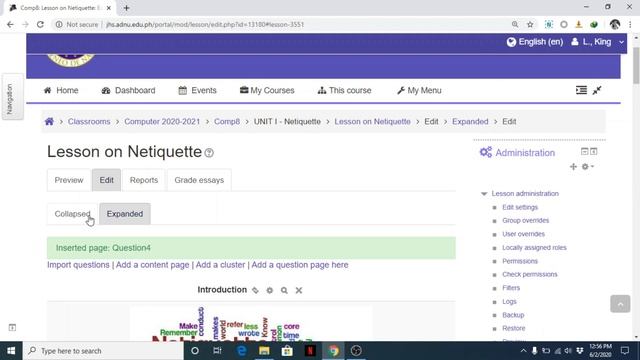Toggle the side blocks list icon

(x=581, y=90)
